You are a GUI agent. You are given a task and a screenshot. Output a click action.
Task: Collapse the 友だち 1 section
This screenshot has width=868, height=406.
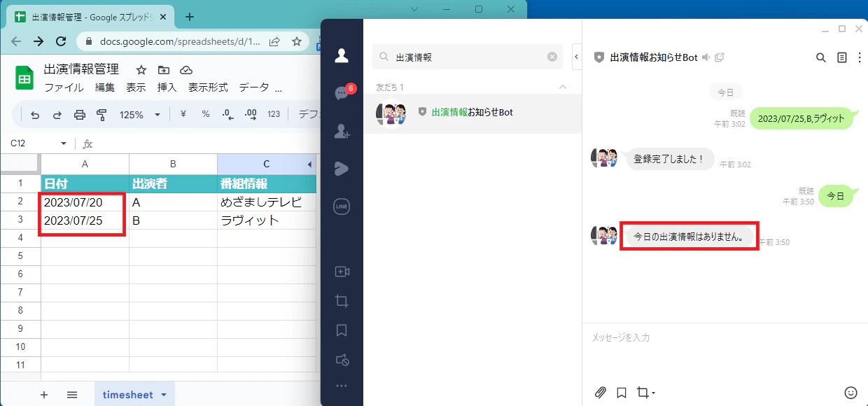point(562,87)
